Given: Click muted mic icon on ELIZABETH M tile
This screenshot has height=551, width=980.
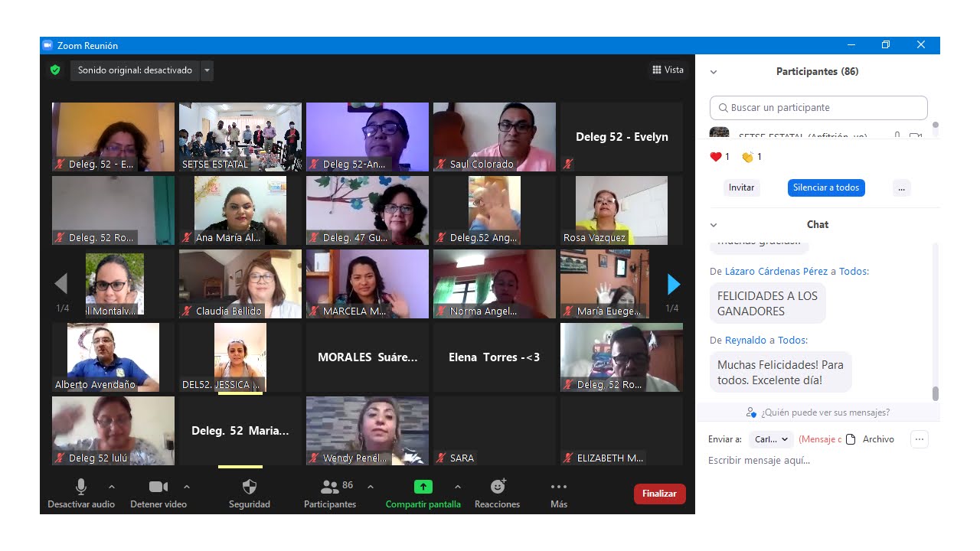Looking at the screenshot, I should click(568, 458).
